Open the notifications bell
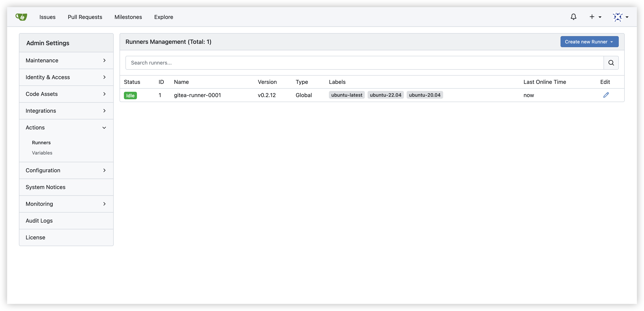The width and height of the screenshot is (644, 311). point(573,17)
